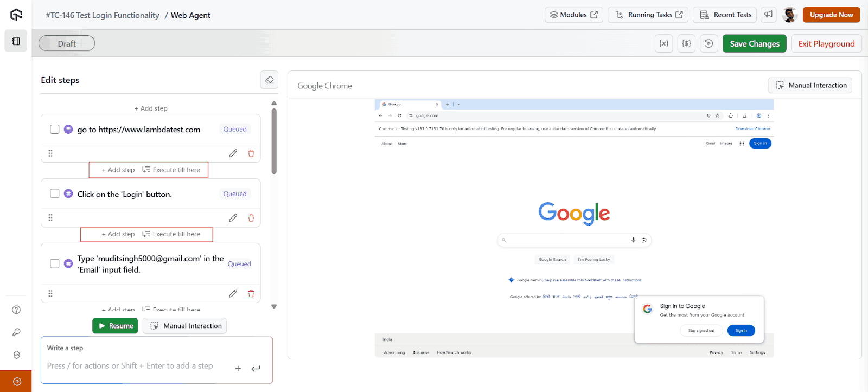Delete the 'go to https://www.lambdatest.com' step
This screenshot has width=868, height=392.
tap(251, 153)
